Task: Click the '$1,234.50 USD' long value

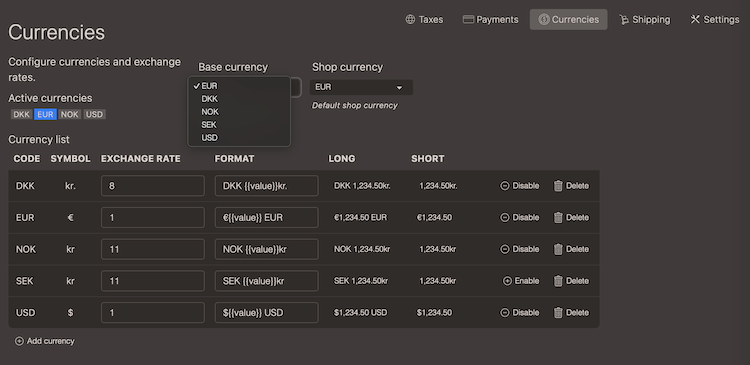Action: 360,312
